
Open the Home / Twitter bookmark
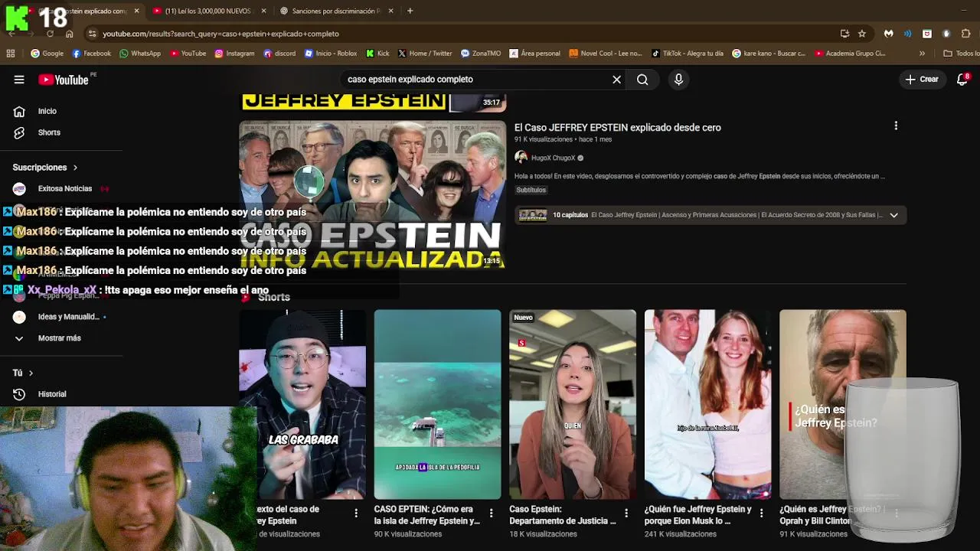click(x=424, y=54)
